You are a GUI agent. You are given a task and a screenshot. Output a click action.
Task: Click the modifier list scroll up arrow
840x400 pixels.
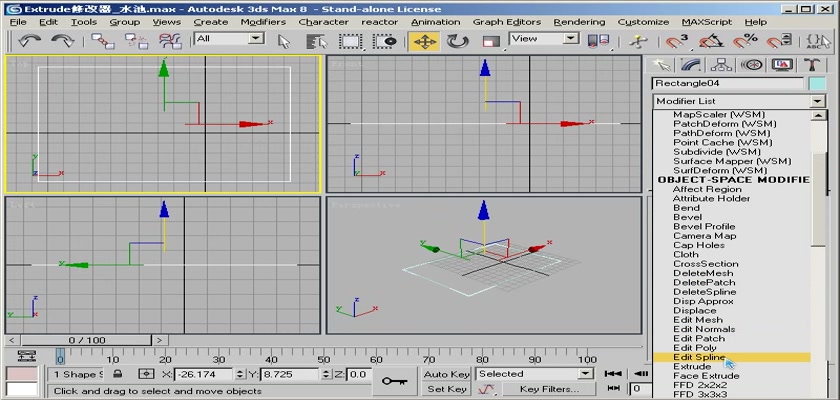pyautogui.click(x=818, y=115)
